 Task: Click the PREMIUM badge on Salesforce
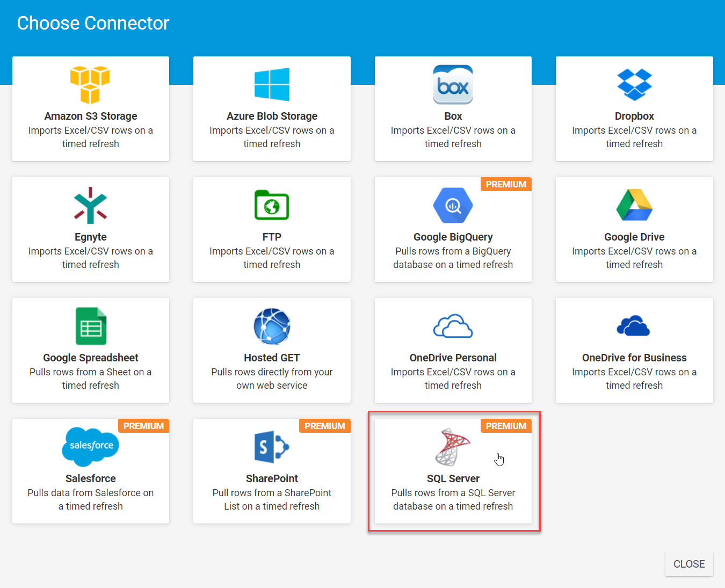tap(143, 426)
